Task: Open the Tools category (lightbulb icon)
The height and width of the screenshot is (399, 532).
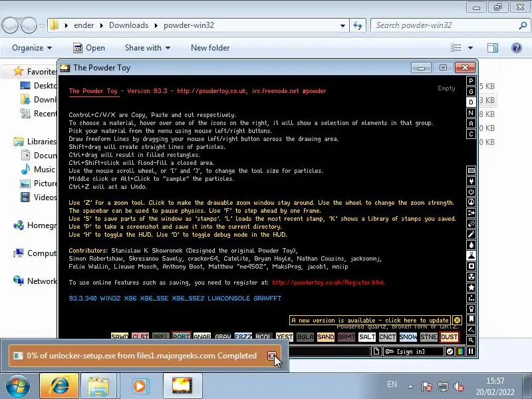Action: click(471, 309)
